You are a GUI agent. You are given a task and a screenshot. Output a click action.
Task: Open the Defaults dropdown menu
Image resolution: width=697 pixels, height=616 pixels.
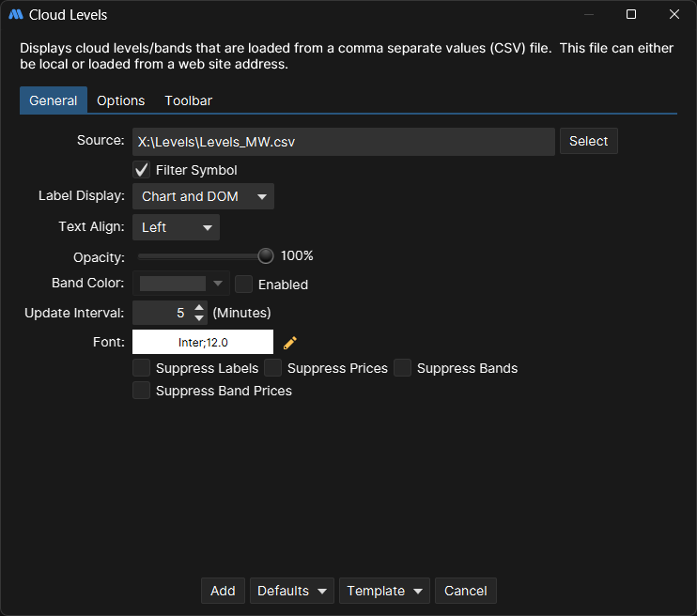[292, 591]
